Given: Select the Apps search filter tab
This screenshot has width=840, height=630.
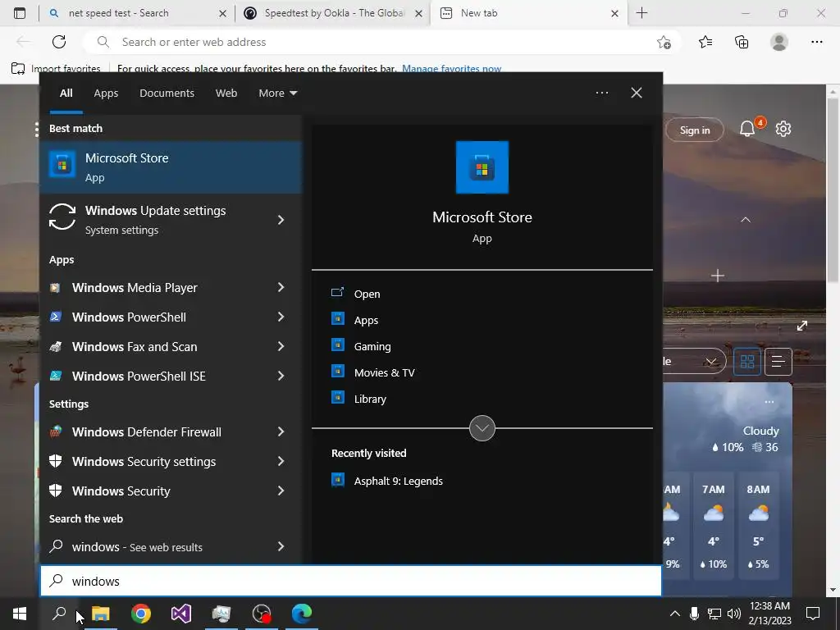Looking at the screenshot, I should pyautogui.click(x=106, y=94).
